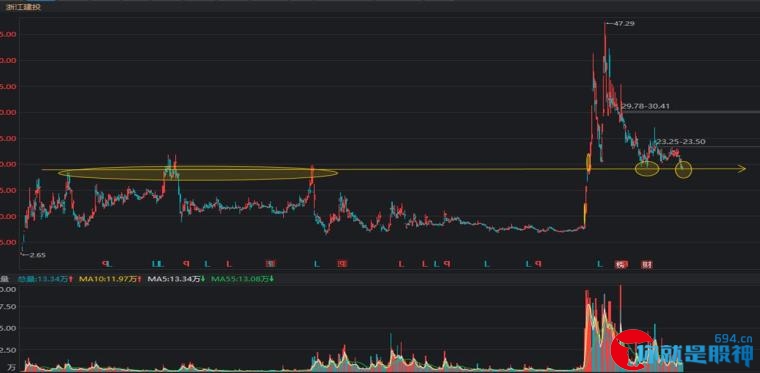
Task: Click the leftmost red event marker
Action: click(104, 264)
